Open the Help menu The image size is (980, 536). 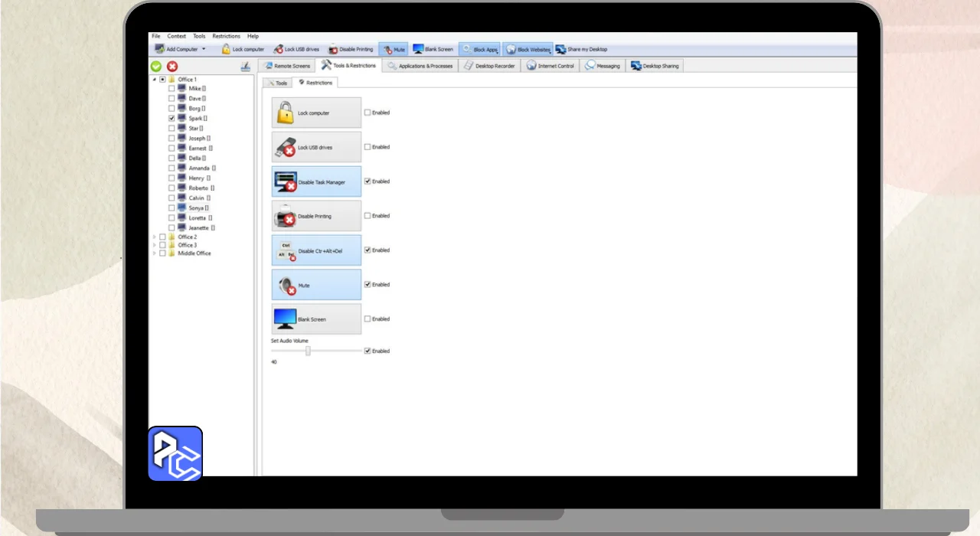[253, 36]
